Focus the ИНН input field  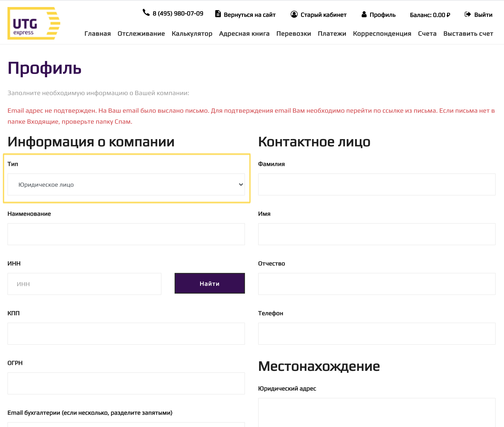[84, 284]
